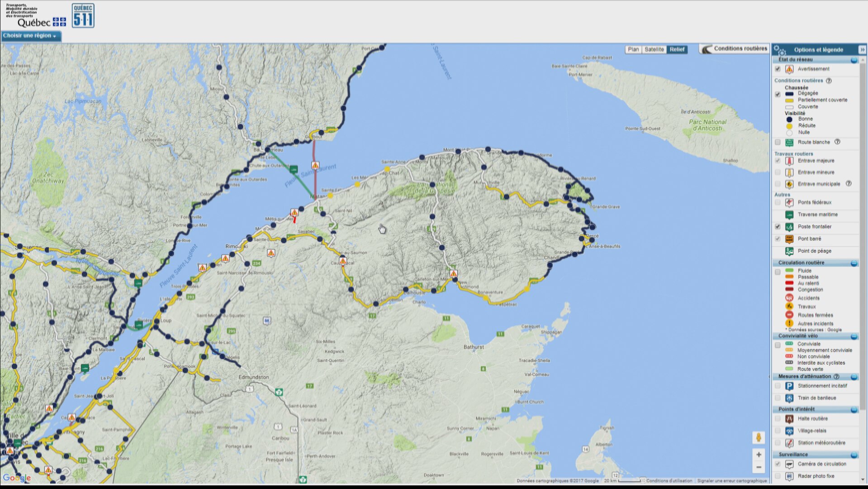
Task: Click the orange Pegman figure
Action: coord(759,437)
